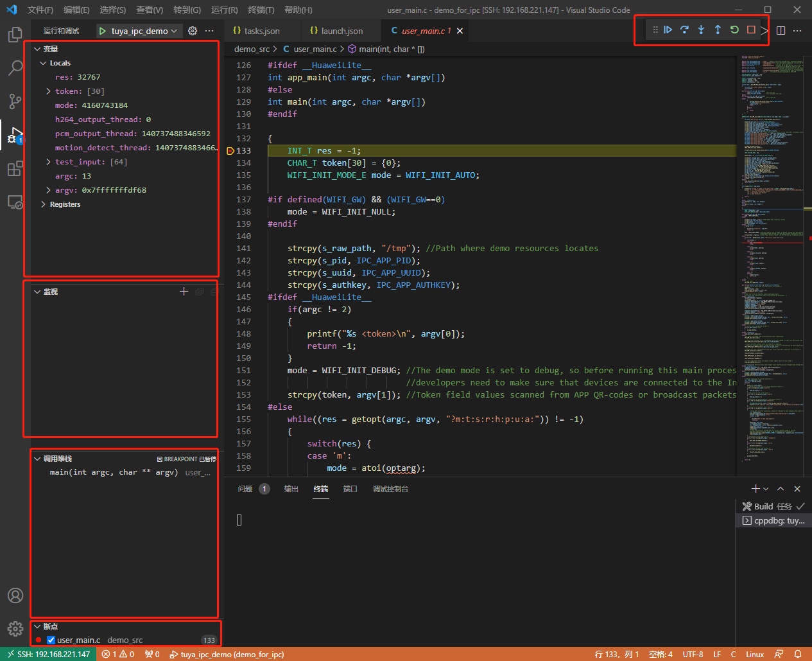Toggle the breakpoint on line 133 gutter
The image size is (812, 661).
(x=230, y=150)
